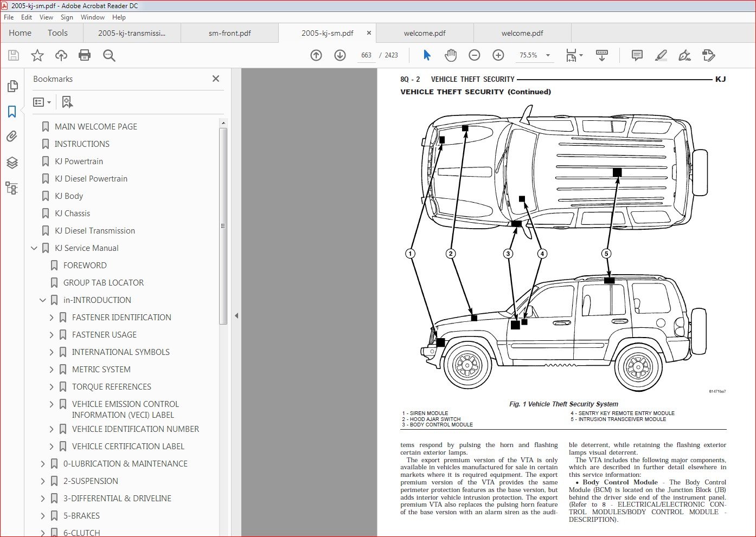This screenshot has width=756, height=537.
Task: Zoom in with plus button
Action: pyautogui.click(x=498, y=55)
